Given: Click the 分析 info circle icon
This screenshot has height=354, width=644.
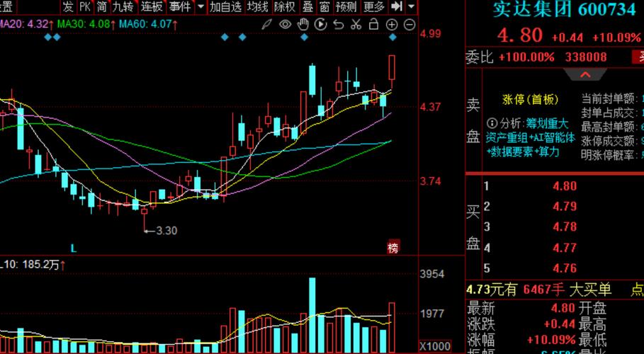Looking at the screenshot, I should (492, 123).
